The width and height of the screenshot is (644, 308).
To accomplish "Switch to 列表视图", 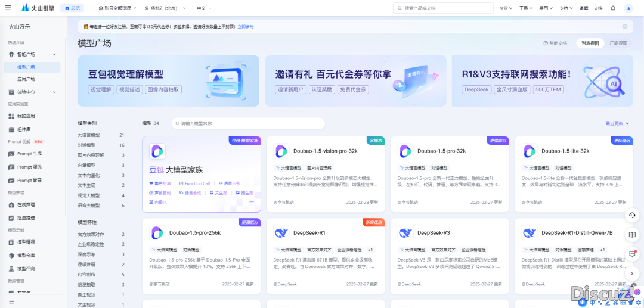I will pos(590,43).
